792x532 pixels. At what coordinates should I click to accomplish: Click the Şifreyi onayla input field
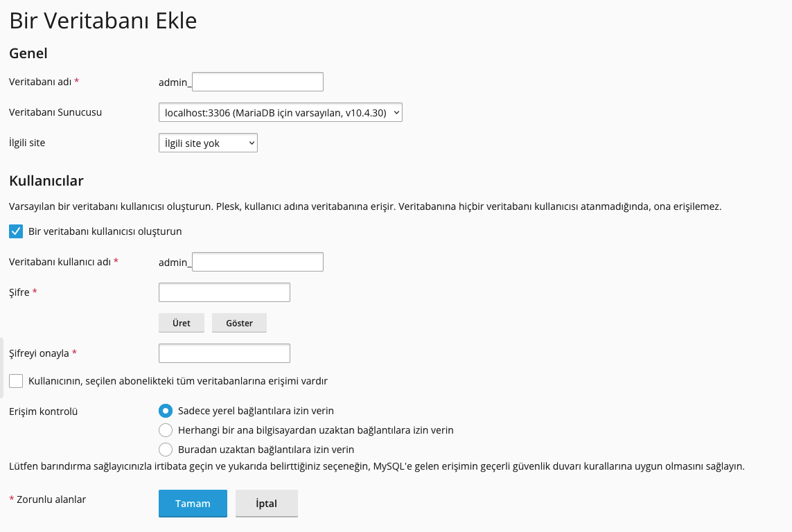click(224, 353)
